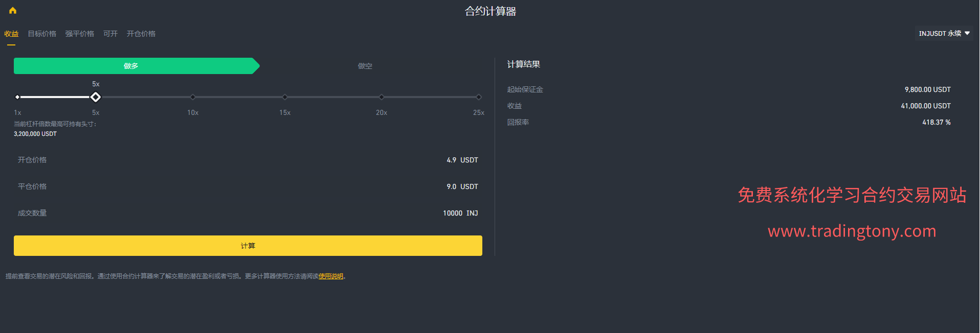Viewport: 980px width, 333px height.
Task: Click the yellow 计算 button
Action: (x=248, y=246)
